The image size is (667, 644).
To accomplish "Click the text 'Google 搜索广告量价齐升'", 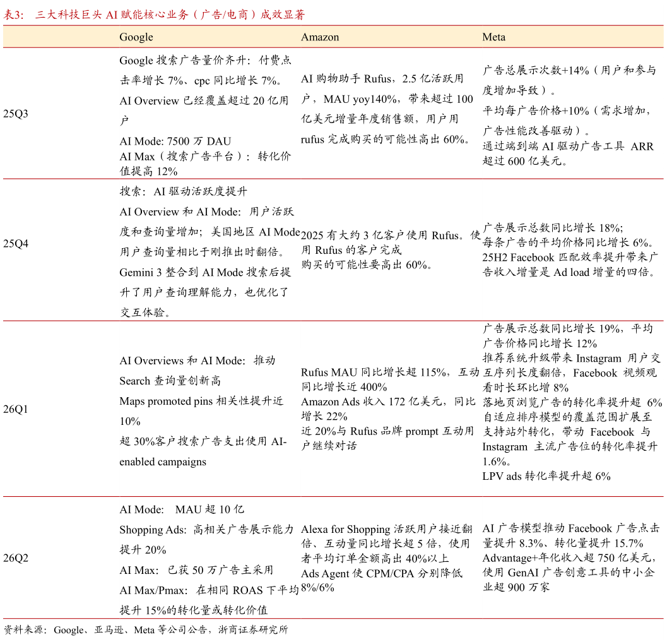I will pyautogui.click(x=183, y=60).
